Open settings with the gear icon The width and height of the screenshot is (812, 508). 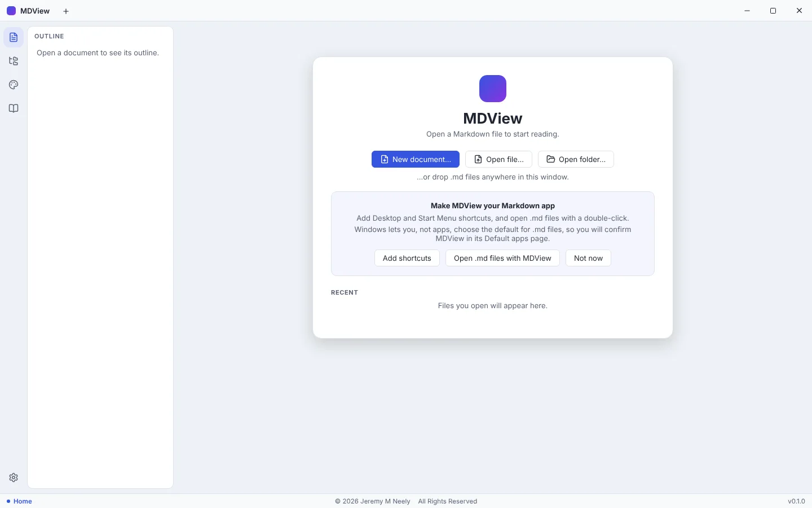14,478
